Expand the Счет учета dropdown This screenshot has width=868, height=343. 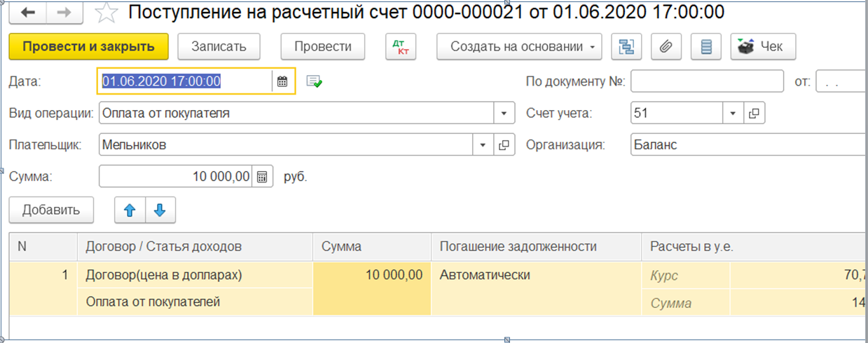pyautogui.click(x=732, y=113)
